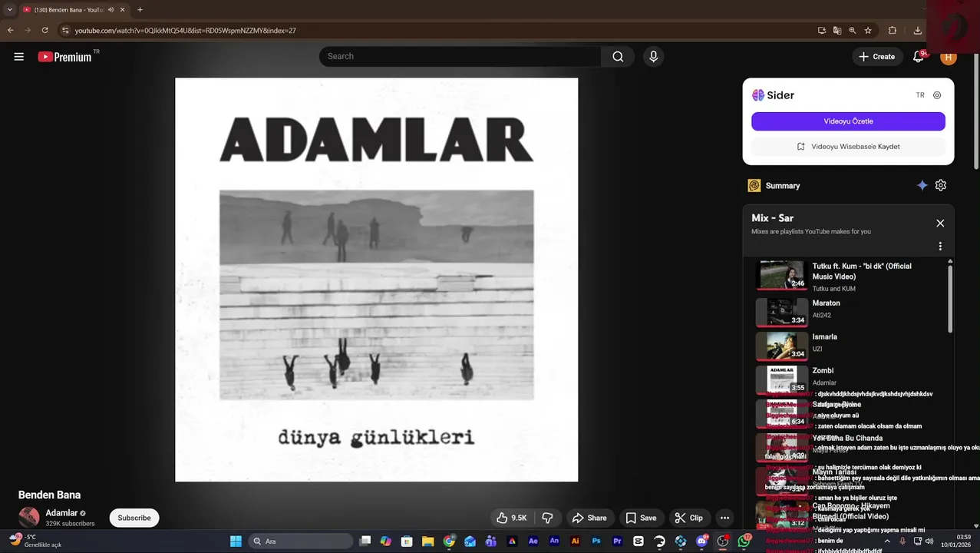This screenshot has width=980, height=553.
Task: Open browser downloads icon
Action: pyautogui.click(x=918, y=31)
